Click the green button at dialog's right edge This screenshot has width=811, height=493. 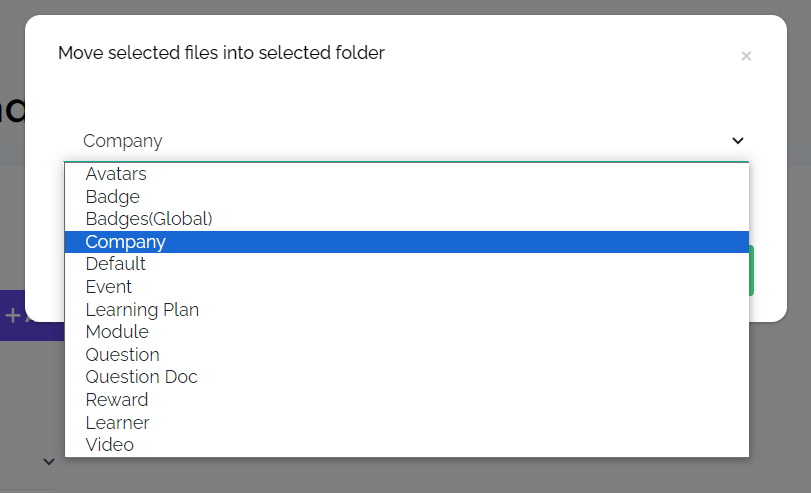[x=752, y=271]
